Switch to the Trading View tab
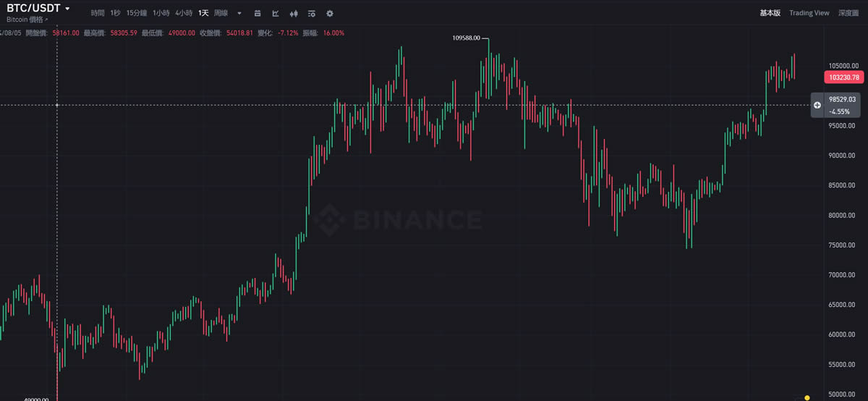 [x=809, y=13]
